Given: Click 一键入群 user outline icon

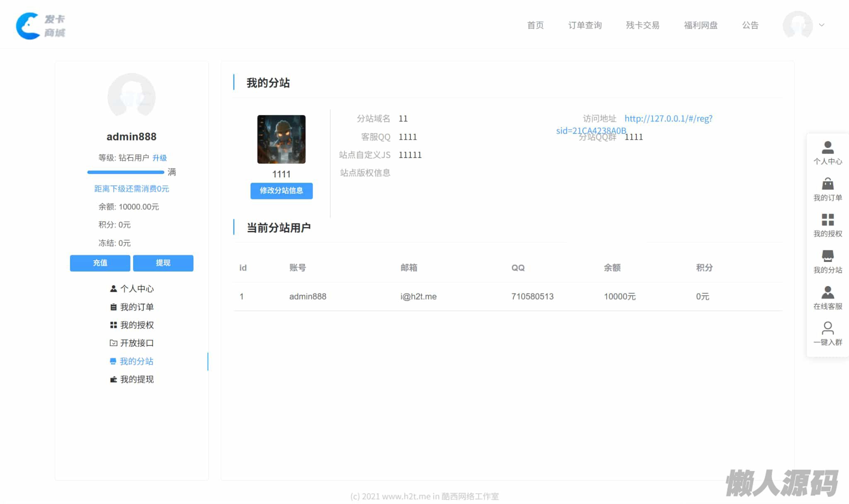Looking at the screenshot, I should click(x=827, y=328).
